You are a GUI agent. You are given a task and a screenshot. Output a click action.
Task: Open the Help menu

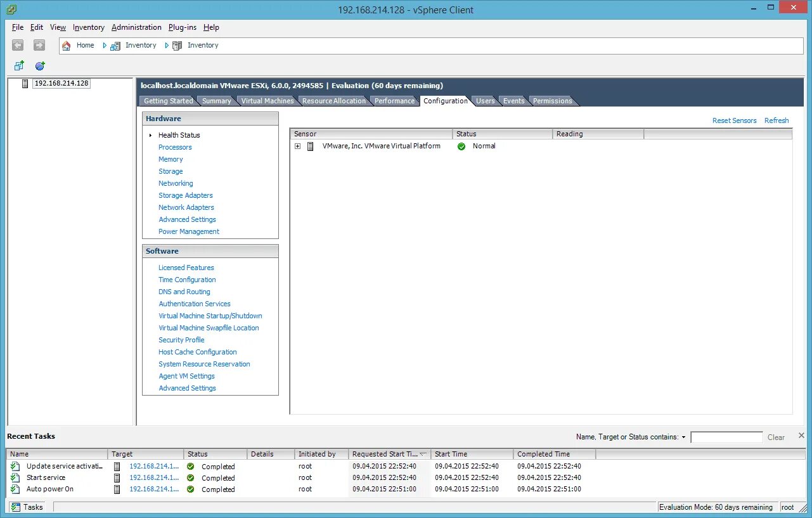coord(211,27)
